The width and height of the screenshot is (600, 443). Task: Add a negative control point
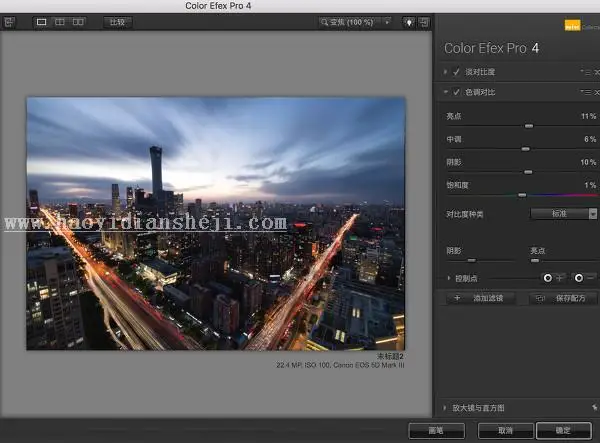pyautogui.click(x=584, y=278)
